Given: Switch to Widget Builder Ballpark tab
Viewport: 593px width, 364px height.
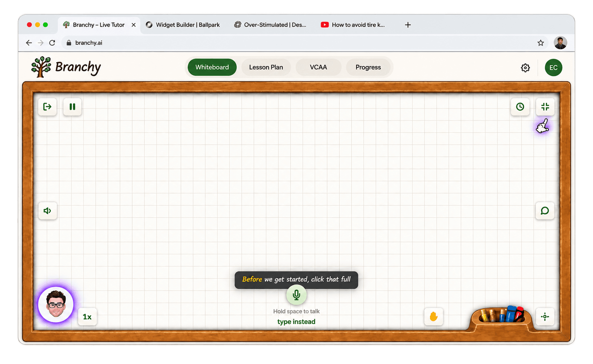Looking at the screenshot, I should point(183,25).
